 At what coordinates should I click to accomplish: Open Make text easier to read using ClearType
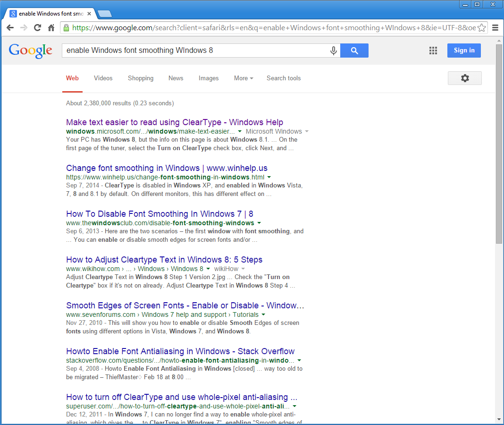pyautogui.click(x=175, y=122)
